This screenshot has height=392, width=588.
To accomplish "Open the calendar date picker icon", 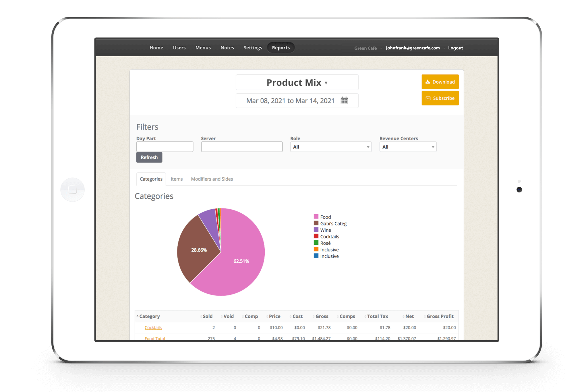I will tap(344, 101).
